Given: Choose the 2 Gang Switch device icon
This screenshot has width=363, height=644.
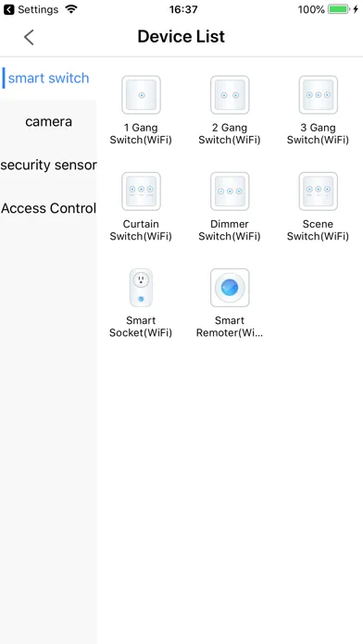Looking at the screenshot, I should (x=230, y=95).
